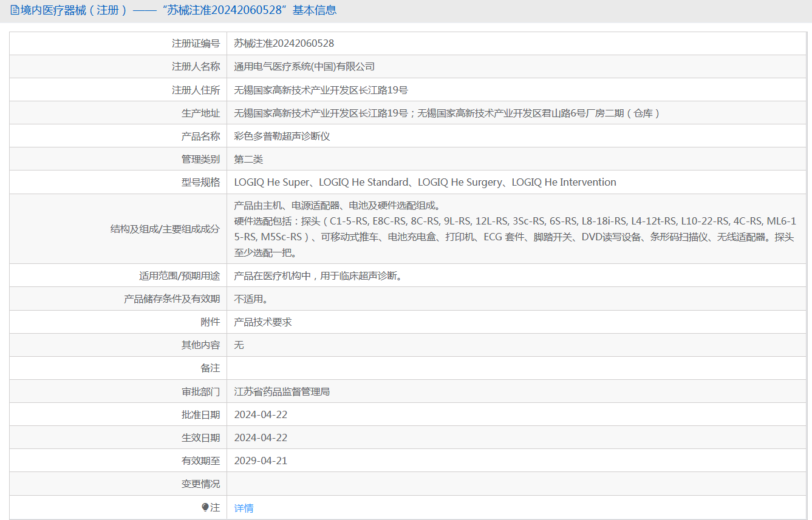Image resolution: width=812 pixels, height=520 pixels.
Task: Select the 其他内容 row label
Action: 200,345
